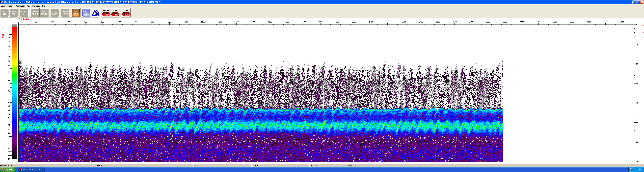Screen dimensions: 644x172
Task: Click the '1:1/...' status bar entry
Action: 197,165
